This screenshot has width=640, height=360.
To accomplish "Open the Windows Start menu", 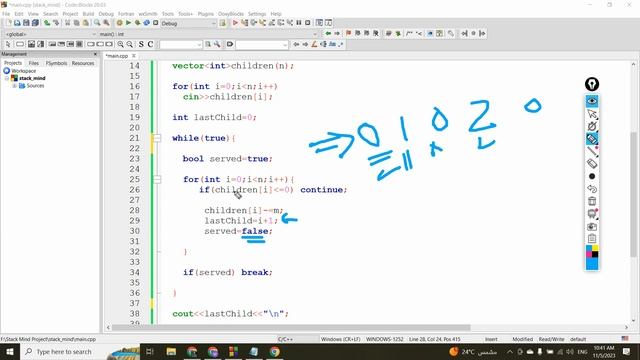I will point(9,351).
